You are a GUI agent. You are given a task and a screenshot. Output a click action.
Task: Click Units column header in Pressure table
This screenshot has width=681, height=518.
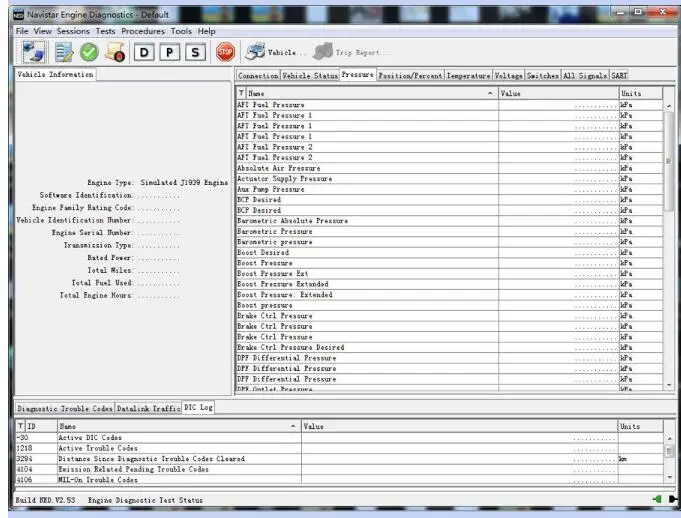[641, 93]
